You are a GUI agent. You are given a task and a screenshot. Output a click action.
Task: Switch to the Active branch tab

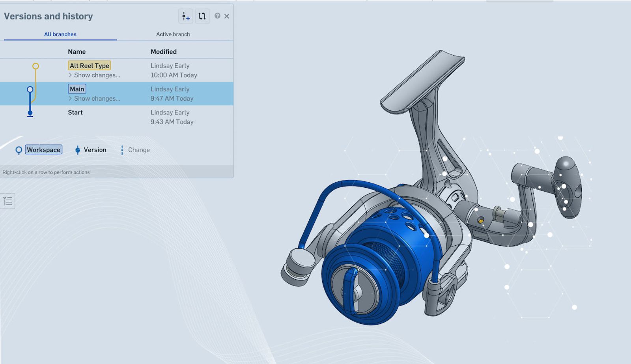click(173, 34)
